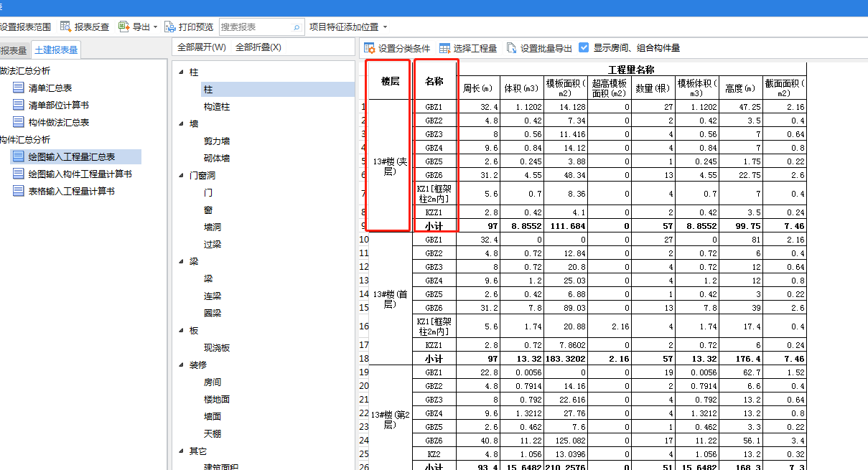Toggle 显示房间、组合构件量 checkbox

[x=584, y=47]
